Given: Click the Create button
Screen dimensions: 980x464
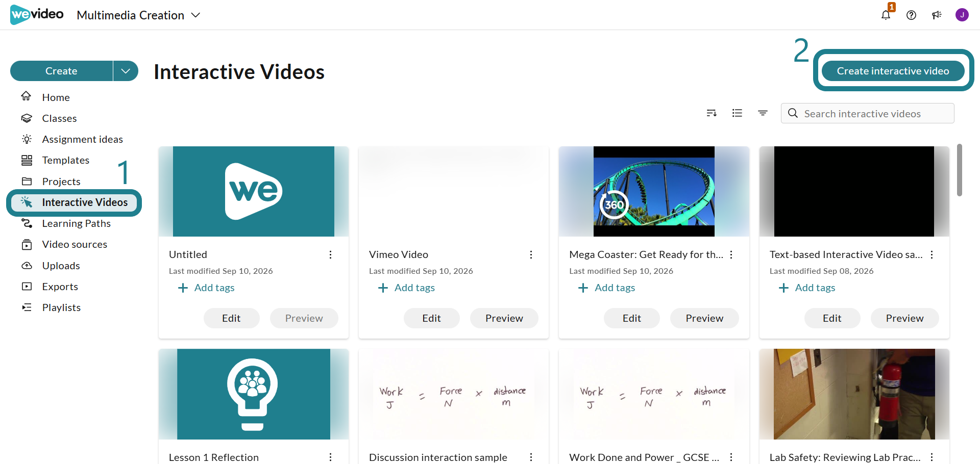Looking at the screenshot, I should [x=61, y=71].
